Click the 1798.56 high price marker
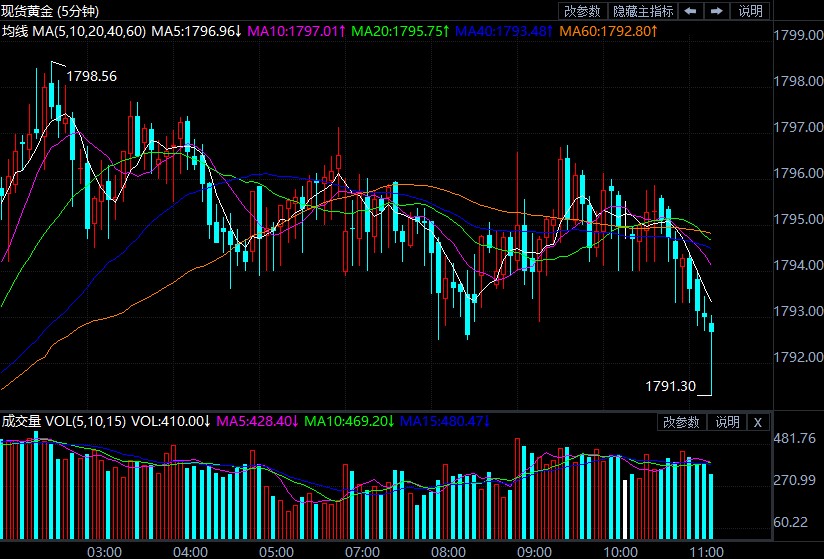 91,76
